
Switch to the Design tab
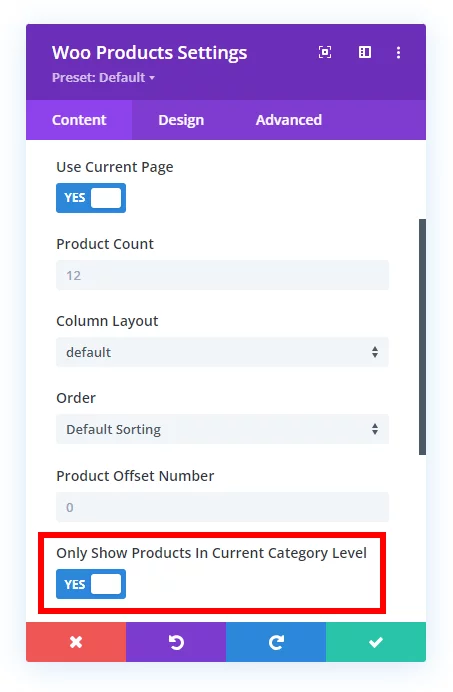coord(181,120)
